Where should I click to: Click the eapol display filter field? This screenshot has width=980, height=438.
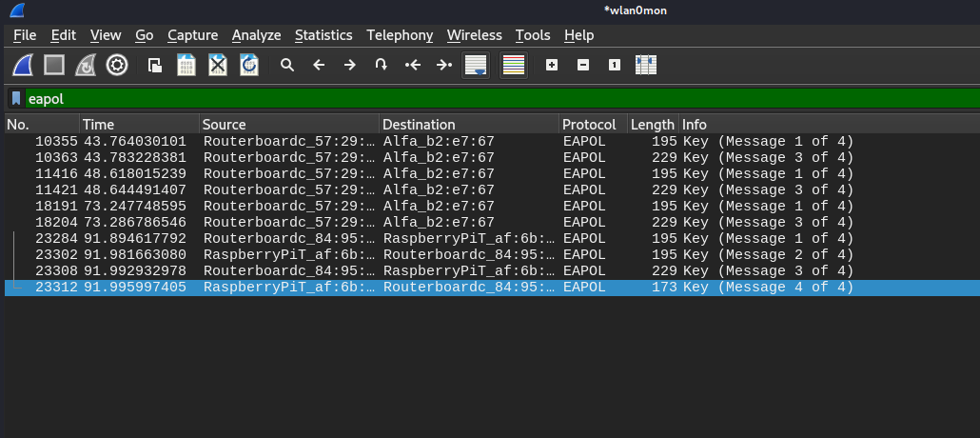click(x=502, y=99)
